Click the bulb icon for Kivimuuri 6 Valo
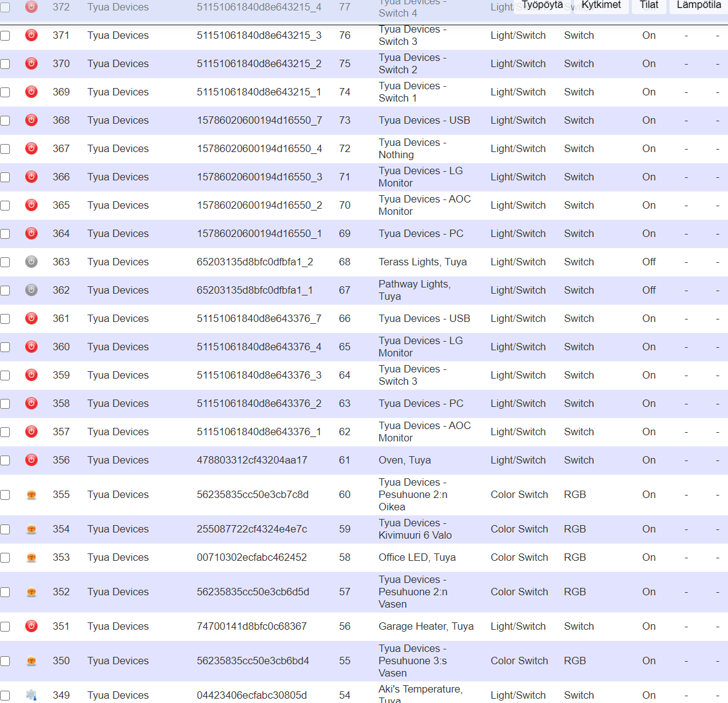728x703 pixels. click(31, 529)
